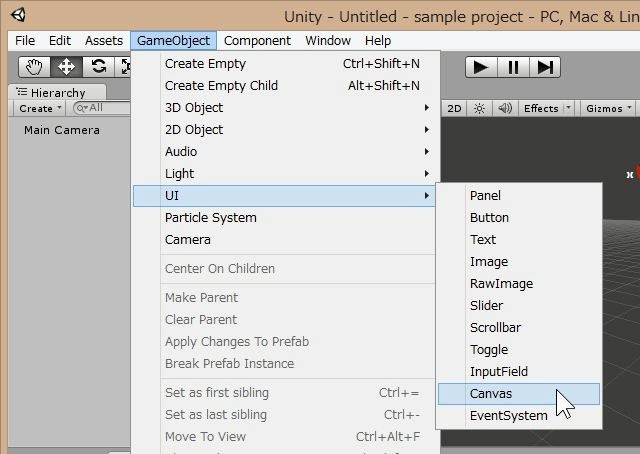Click Move To View menu item

click(x=286, y=437)
